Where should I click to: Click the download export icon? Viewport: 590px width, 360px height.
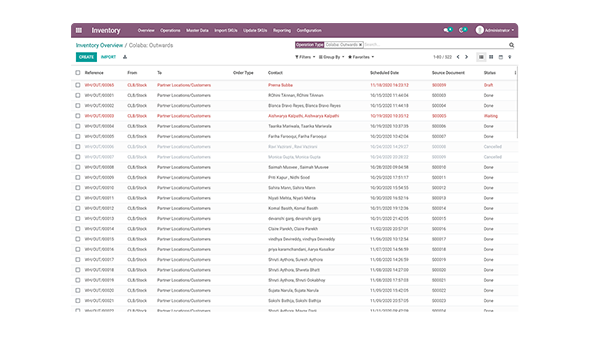tap(125, 57)
